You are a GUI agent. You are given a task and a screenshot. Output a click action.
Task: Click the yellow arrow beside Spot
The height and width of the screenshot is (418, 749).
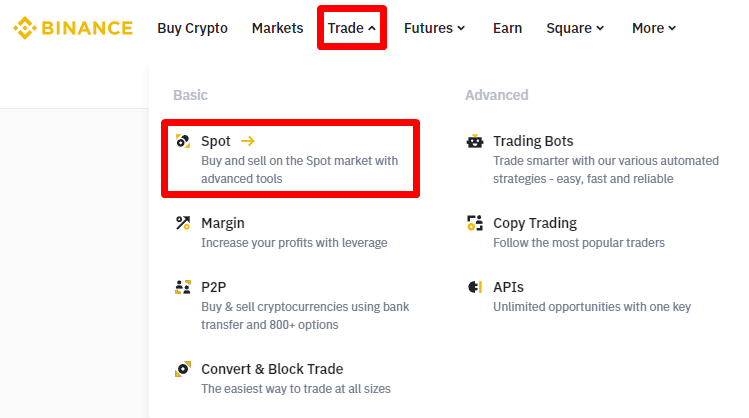(248, 141)
